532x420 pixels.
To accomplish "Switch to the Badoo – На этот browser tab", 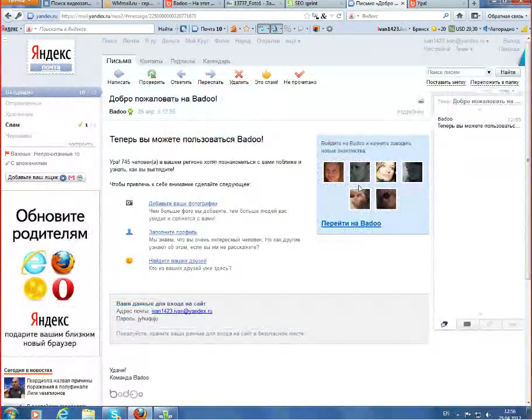I will pyautogui.click(x=192, y=3).
